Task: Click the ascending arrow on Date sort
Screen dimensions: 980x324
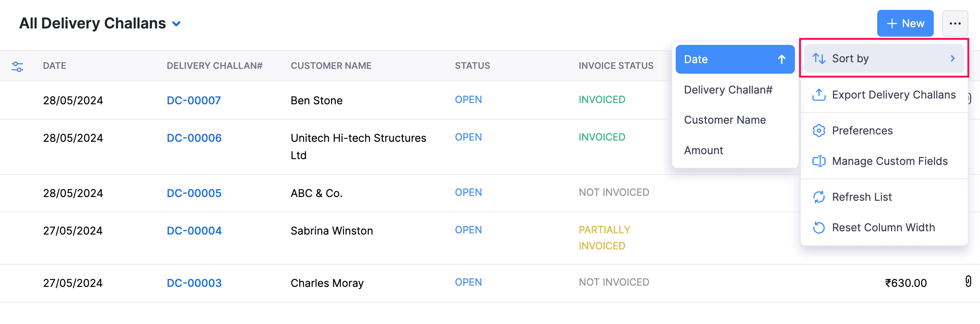Action: point(781,59)
